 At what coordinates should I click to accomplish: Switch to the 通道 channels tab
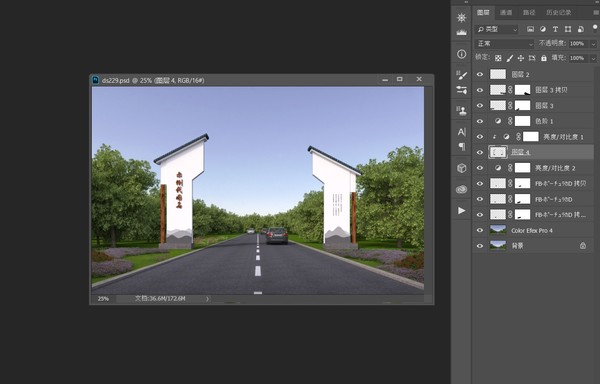pyautogui.click(x=506, y=13)
